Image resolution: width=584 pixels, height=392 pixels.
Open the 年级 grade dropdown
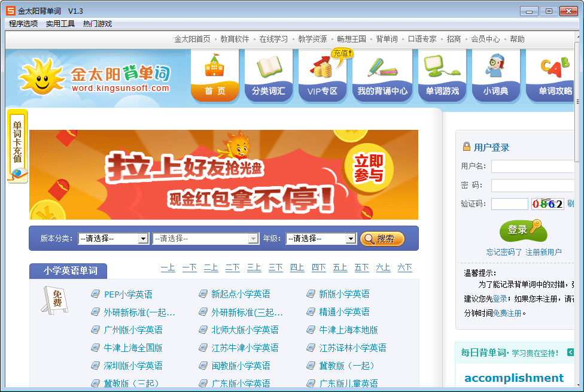pos(321,238)
